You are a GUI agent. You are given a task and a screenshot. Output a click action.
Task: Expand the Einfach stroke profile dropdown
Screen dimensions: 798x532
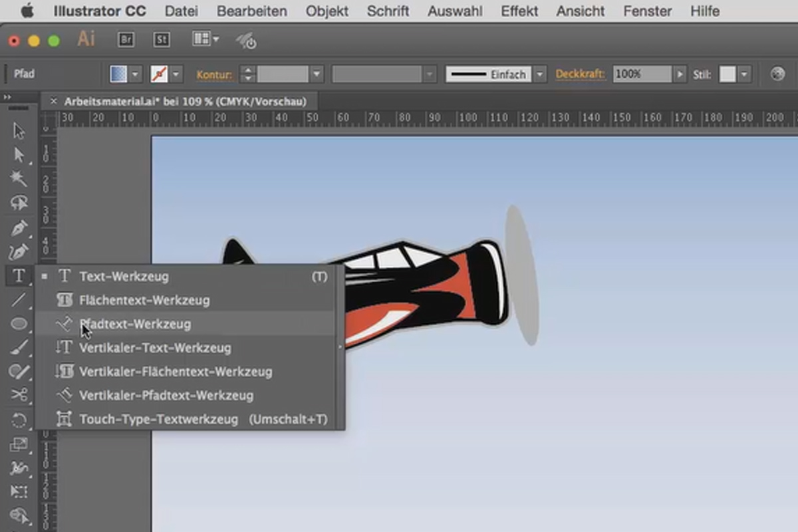click(540, 74)
